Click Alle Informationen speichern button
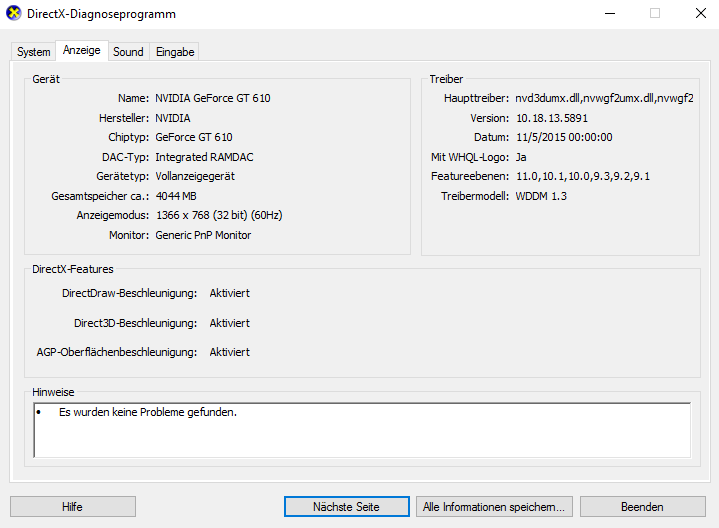Image resolution: width=719 pixels, height=528 pixels. pyautogui.click(x=494, y=507)
